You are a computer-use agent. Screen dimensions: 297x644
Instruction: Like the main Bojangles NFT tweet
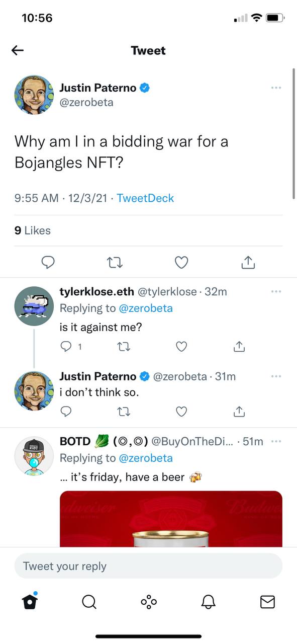[181, 262]
